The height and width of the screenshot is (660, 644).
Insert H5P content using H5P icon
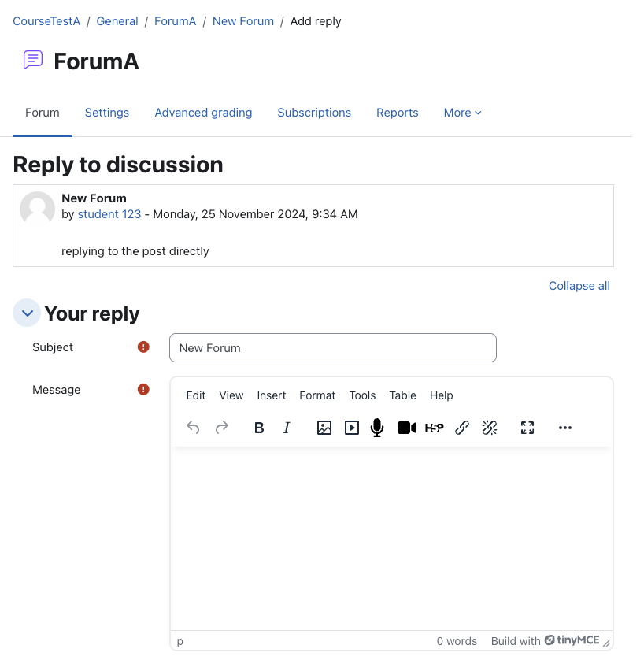coord(434,428)
